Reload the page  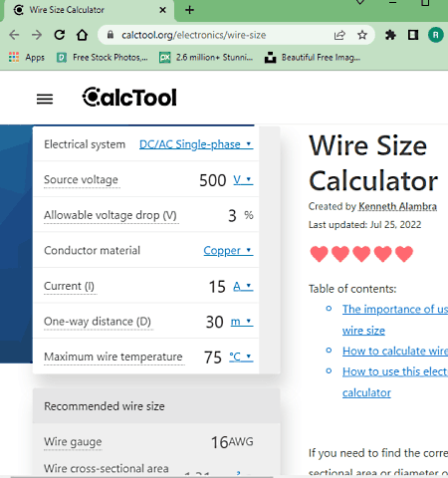click(60, 35)
